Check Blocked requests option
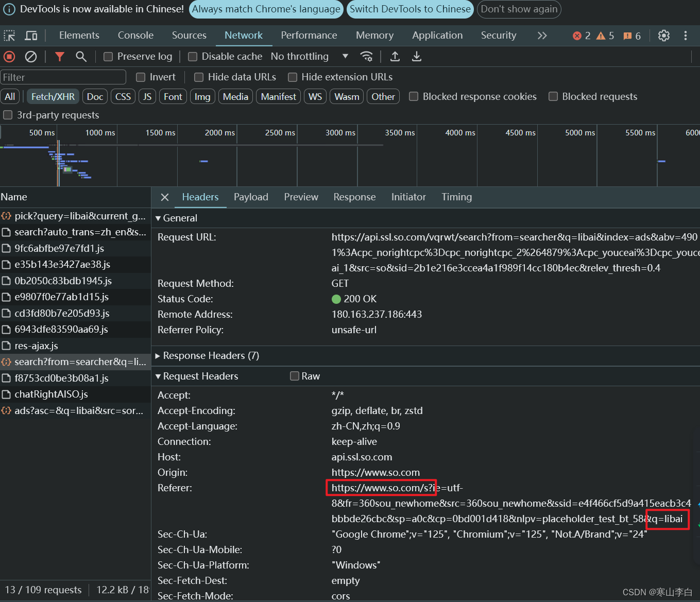This screenshot has width=700, height=602. (553, 97)
